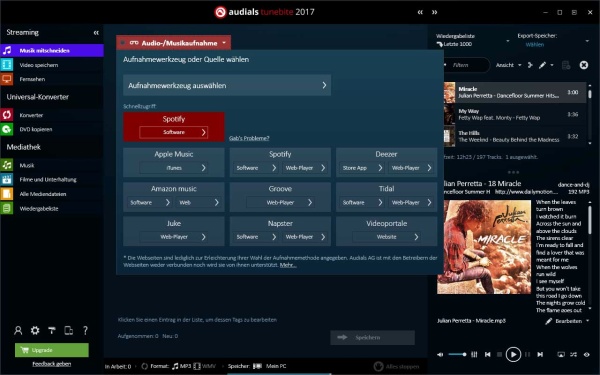This screenshot has width=600, height=375.
Task: Click the green Upgrade button
Action: (x=52, y=350)
